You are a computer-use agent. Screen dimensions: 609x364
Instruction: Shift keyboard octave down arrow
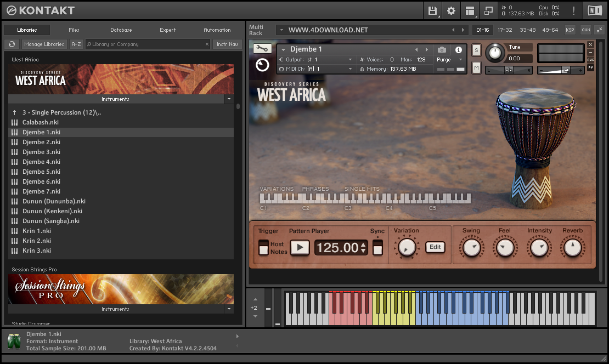[255, 316]
